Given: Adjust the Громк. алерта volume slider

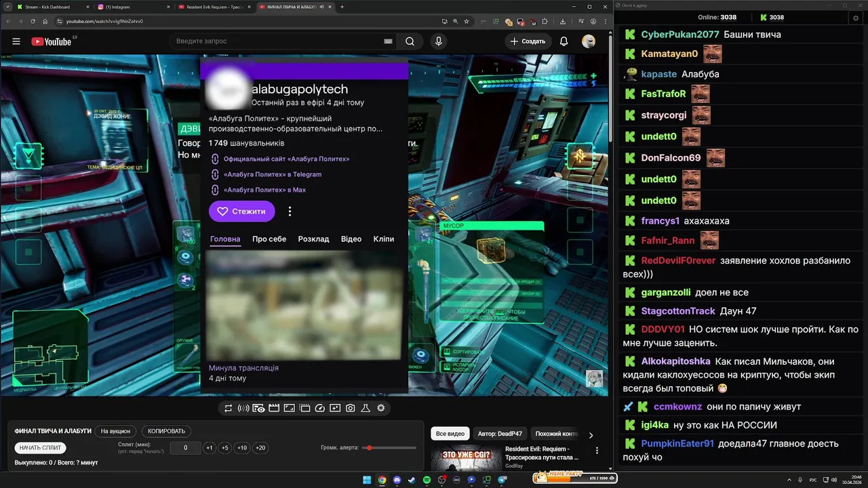Looking at the screenshot, I should point(390,448).
